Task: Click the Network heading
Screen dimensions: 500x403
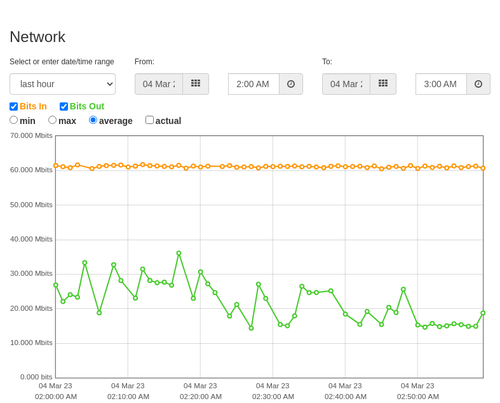Action: click(37, 37)
